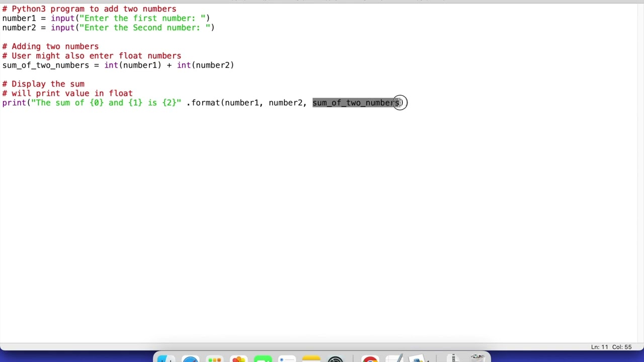Click number2 inside the format arguments

point(286,103)
